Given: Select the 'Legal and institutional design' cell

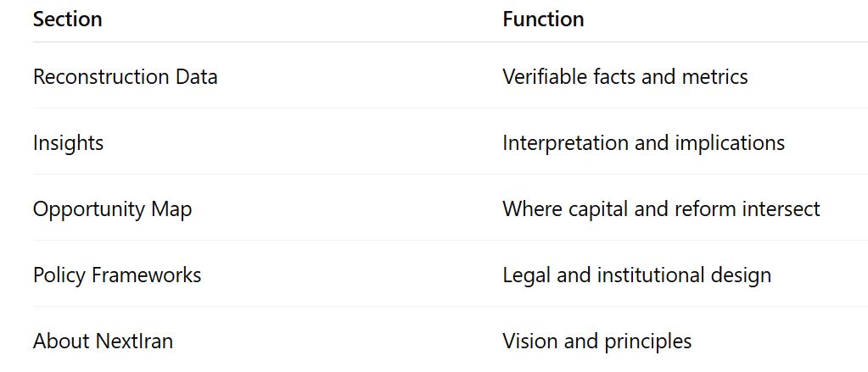Looking at the screenshot, I should 636,275.
